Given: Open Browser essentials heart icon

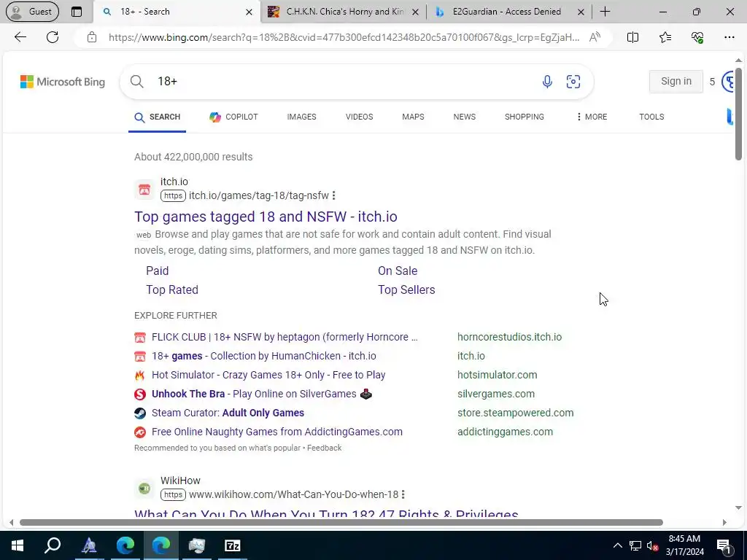Looking at the screenshot, I should [697, 37].
